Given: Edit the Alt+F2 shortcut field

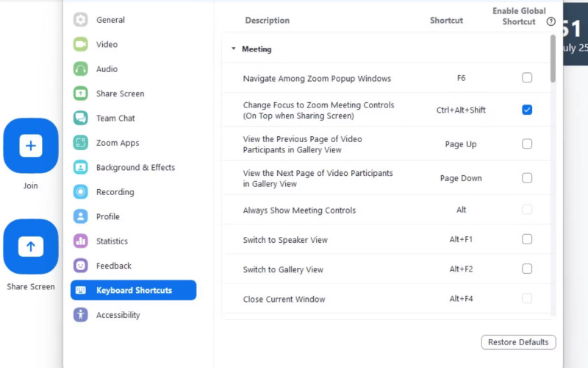Looking at the screenshot, I should click(x=461, y=269).
